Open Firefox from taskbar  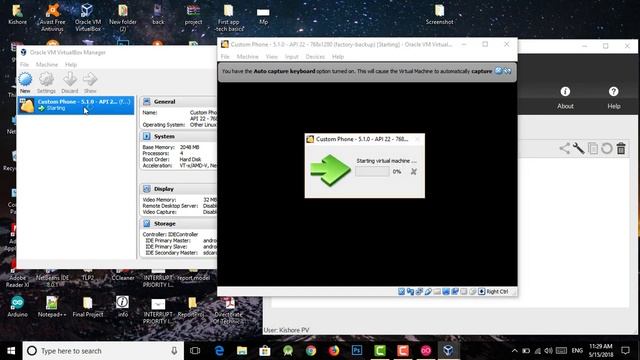coord(334,351)
